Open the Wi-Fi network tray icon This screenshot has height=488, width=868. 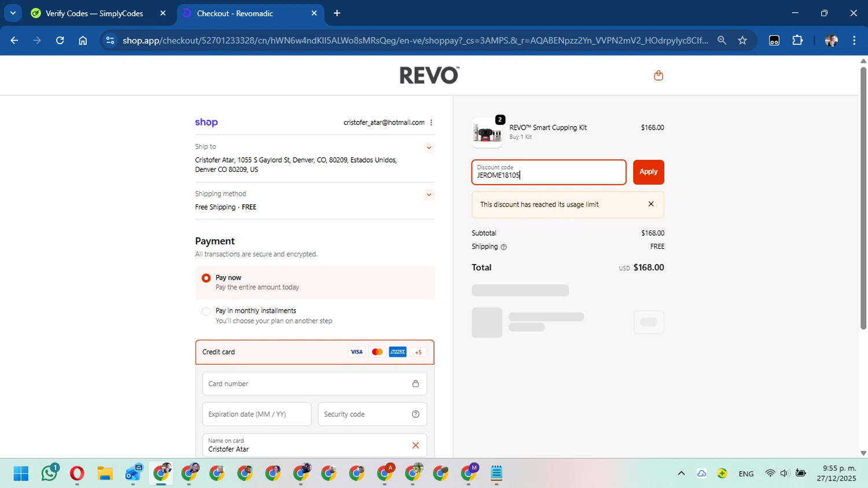click(770, 474)
